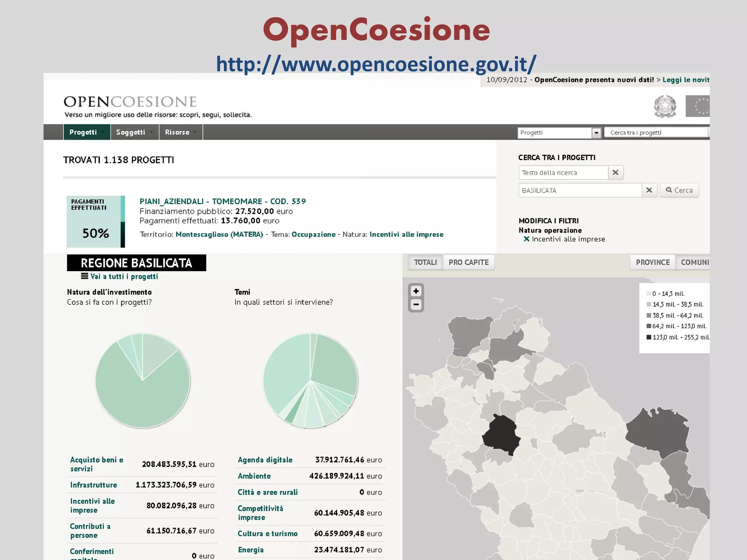Image resolution: width=747 pixels, height=560 pixels.
Task: Click the 'PAGAMENTI EFFETTUATI 50%' progress box
Action: tap(96, 222)
